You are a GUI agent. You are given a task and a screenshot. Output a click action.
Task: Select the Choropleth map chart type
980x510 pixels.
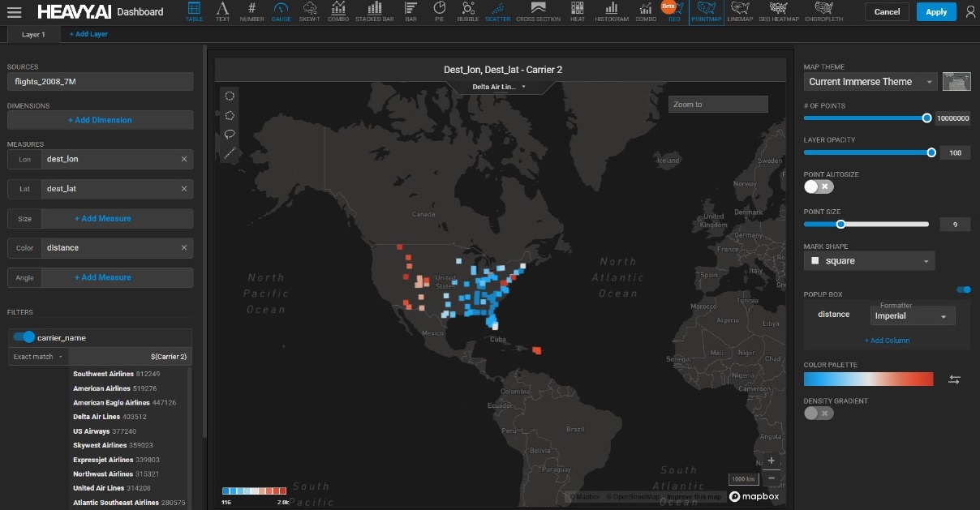tap(823, 11)
